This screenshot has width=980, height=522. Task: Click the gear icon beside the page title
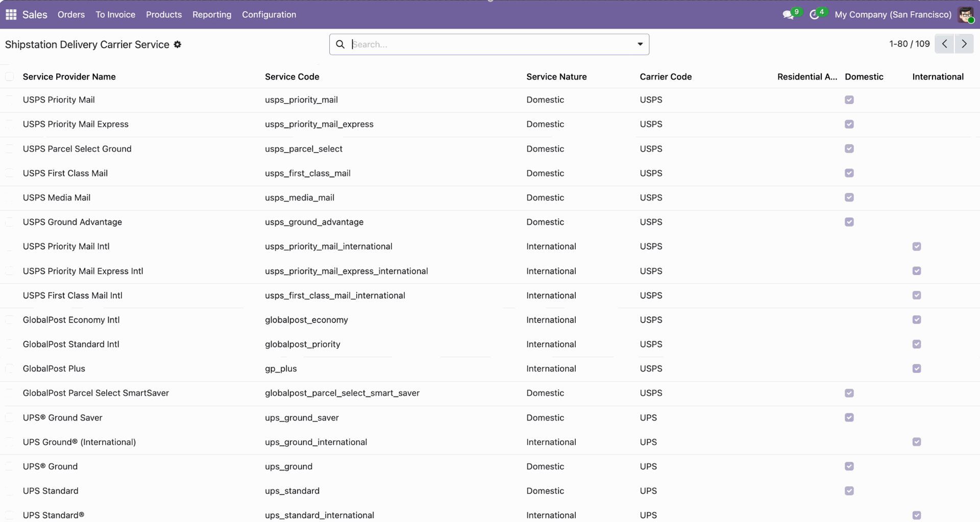178,44
